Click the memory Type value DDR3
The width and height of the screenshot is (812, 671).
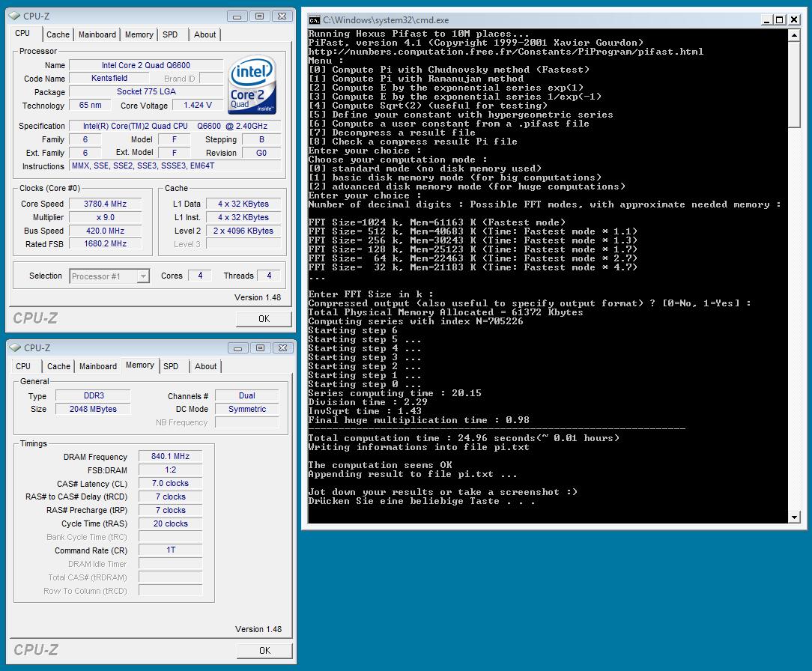click(x=94, y=395)
